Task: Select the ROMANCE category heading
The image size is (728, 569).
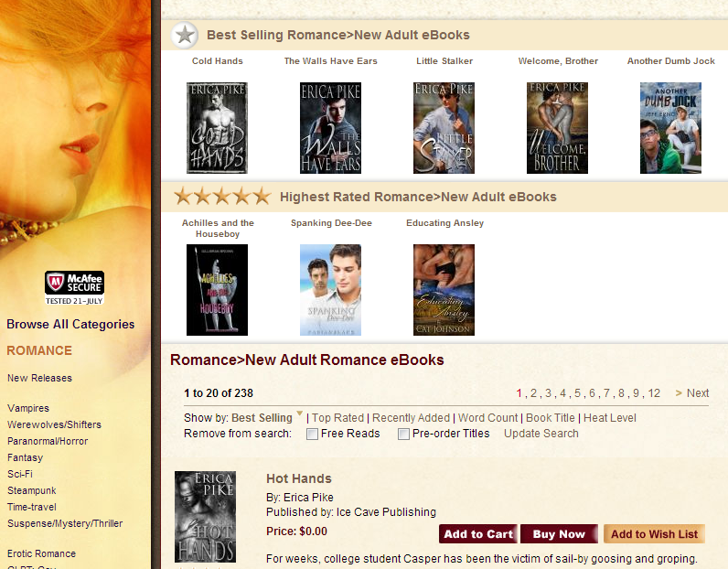Action: [x=39, y=350]
